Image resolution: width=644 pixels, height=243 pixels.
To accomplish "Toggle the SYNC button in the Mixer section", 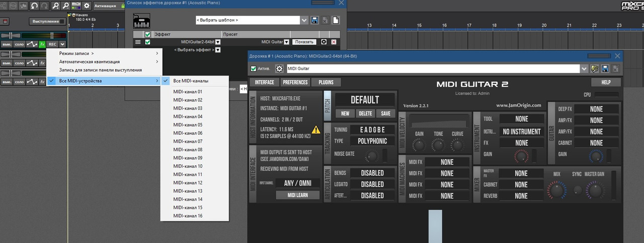I will point(578,191).
